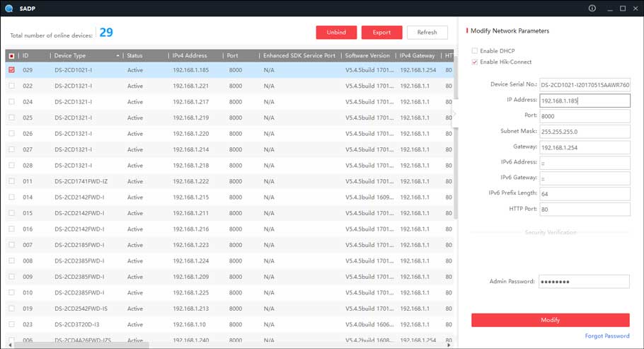Close the SADP window
The height and width of the screenshot is (349, 644).
(636, 8)
